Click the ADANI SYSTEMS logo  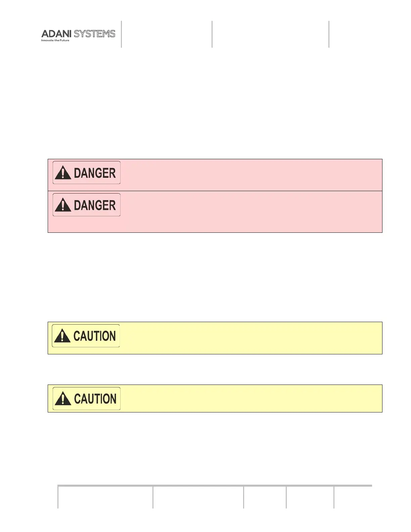point(78,34)
